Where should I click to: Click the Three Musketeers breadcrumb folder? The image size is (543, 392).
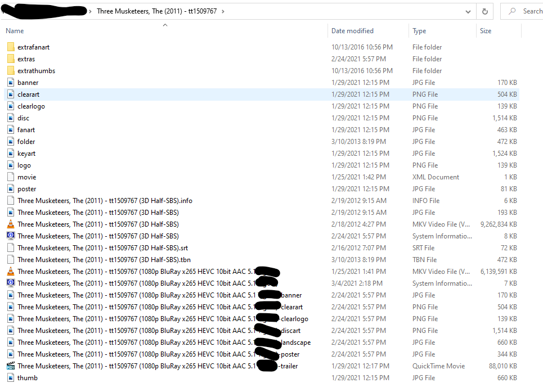coord(157,11)
